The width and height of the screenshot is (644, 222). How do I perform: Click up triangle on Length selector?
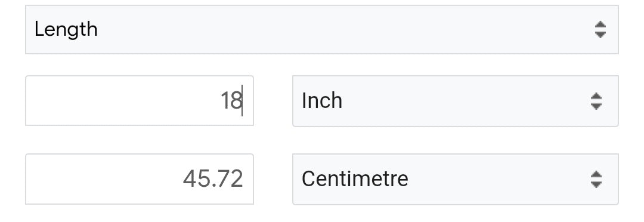600,24
